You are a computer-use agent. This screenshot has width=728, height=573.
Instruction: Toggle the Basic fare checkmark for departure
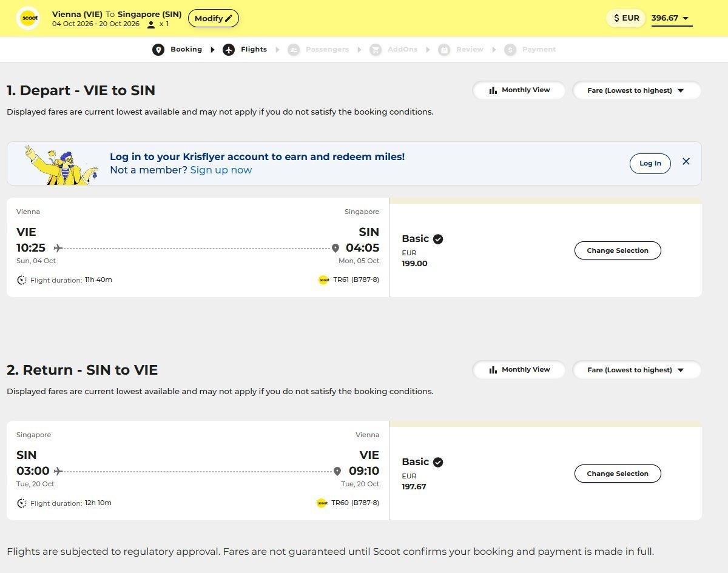pos(438,239)
